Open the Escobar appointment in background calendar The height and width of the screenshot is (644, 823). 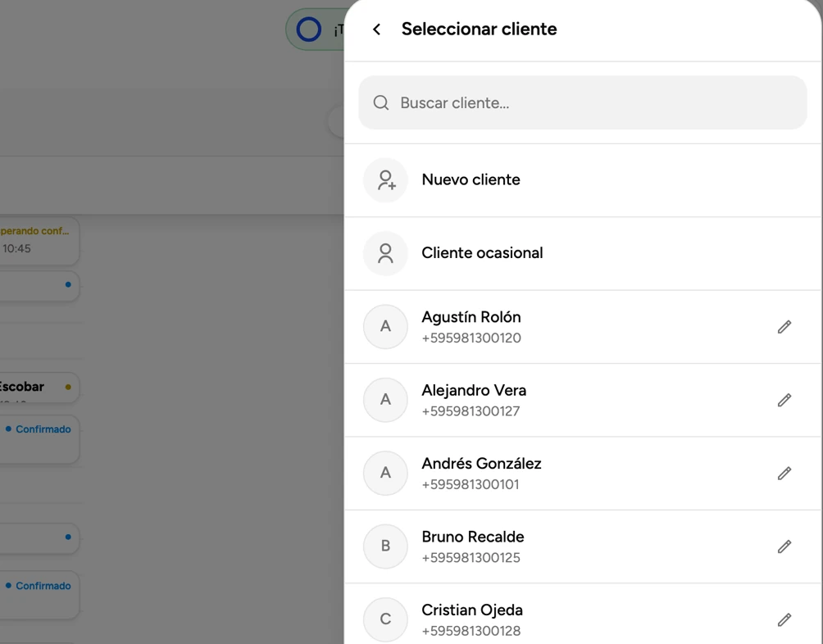[39, 388]
